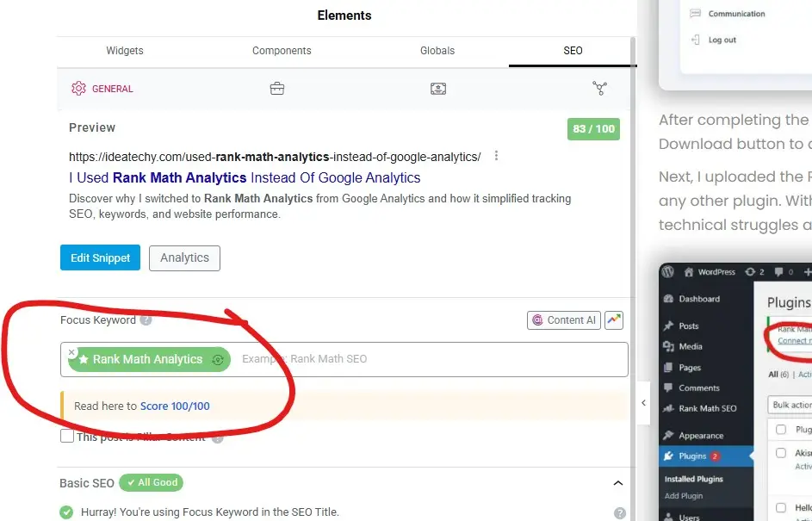Switch to the Globals tab
The height and width of the screenshot is (521, 812).
point(437,51)
